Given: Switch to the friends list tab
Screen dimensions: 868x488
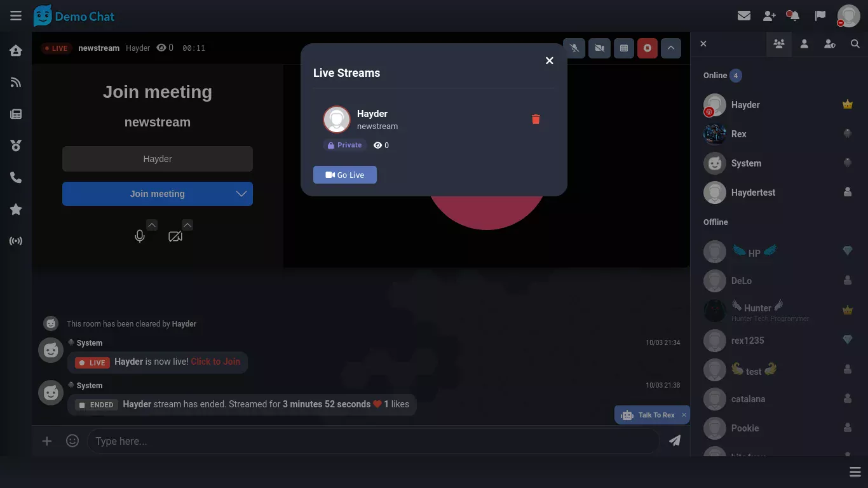Looking at the screenshot, I should pyautogui.click(x=804, y=44).
